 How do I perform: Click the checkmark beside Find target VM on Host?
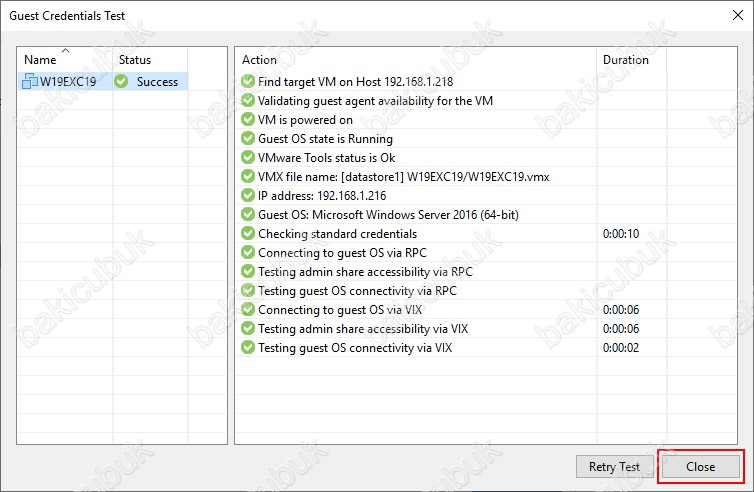click(248, 81)
